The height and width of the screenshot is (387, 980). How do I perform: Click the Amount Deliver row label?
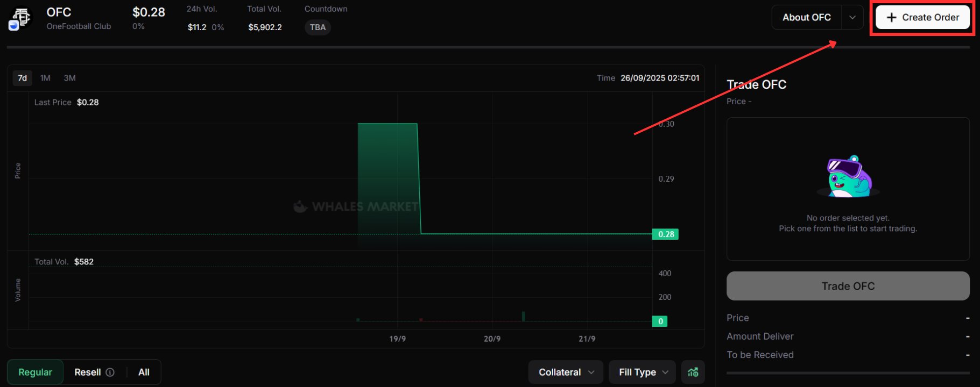coord(760,336)
